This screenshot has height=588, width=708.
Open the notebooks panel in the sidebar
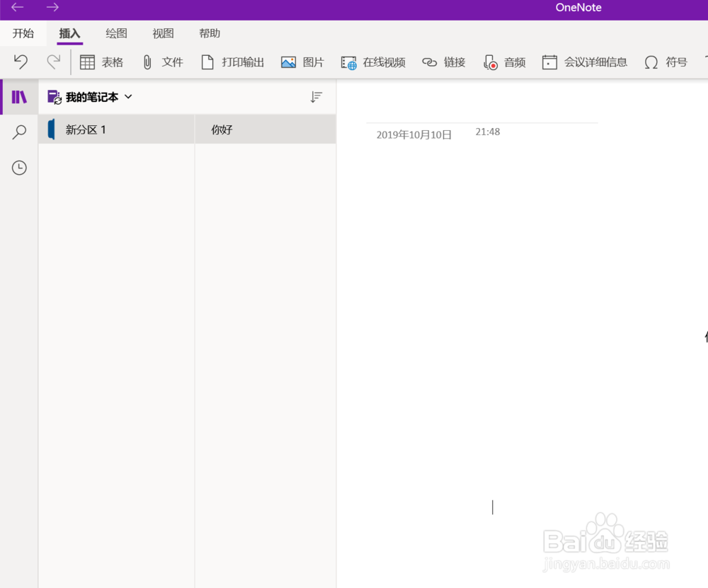click(18, 96)
